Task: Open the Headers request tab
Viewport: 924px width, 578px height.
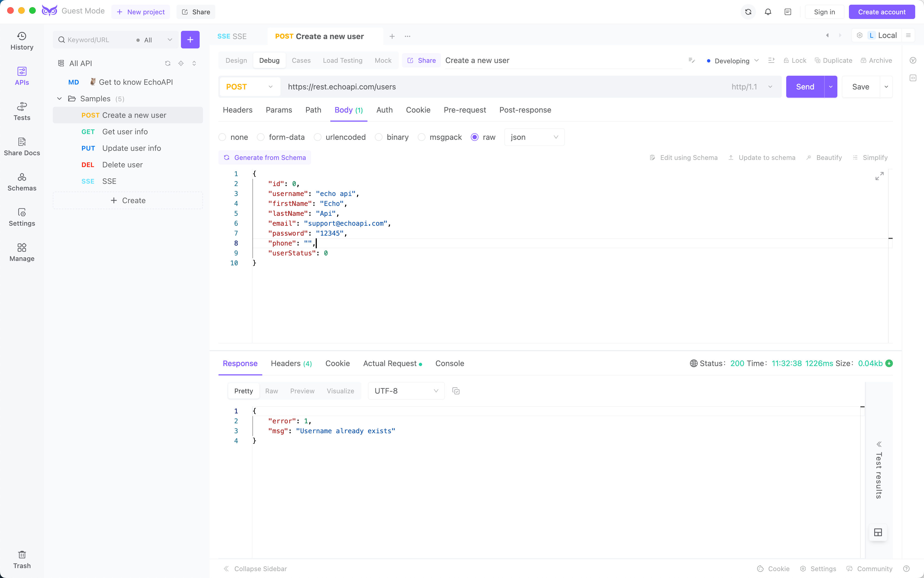Action: click(x=238, y=110)
